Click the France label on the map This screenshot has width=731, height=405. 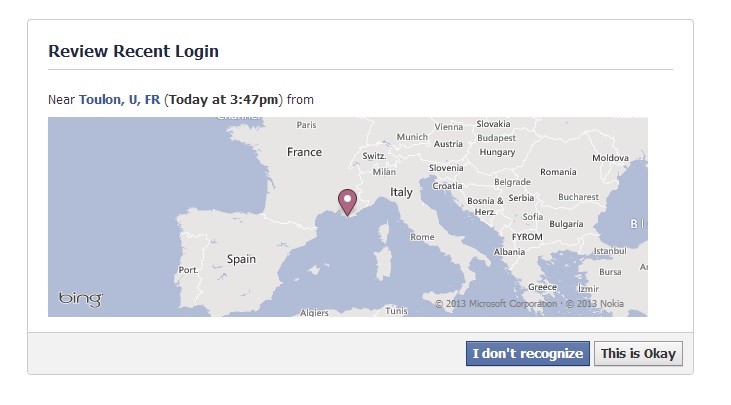[x=304, y=152]
